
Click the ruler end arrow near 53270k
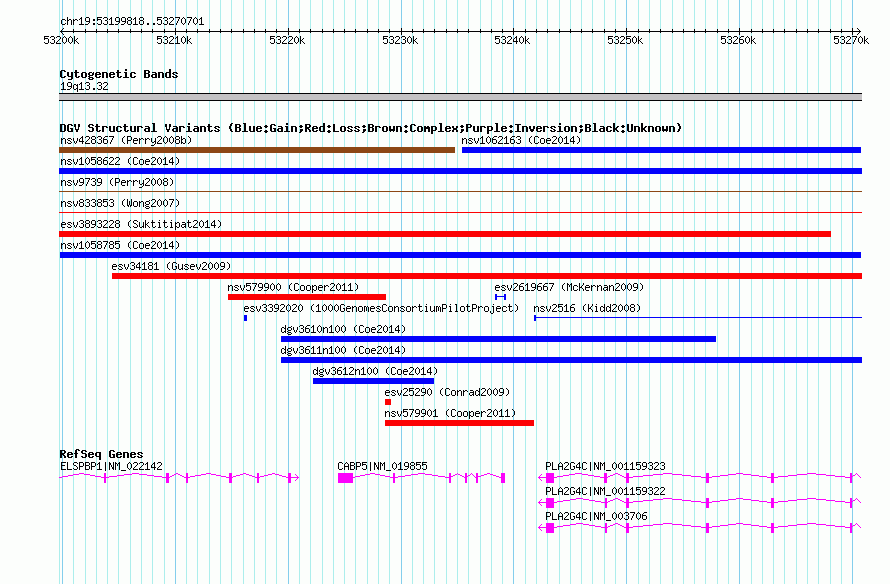pyautogui.click(x=858, y=31)
